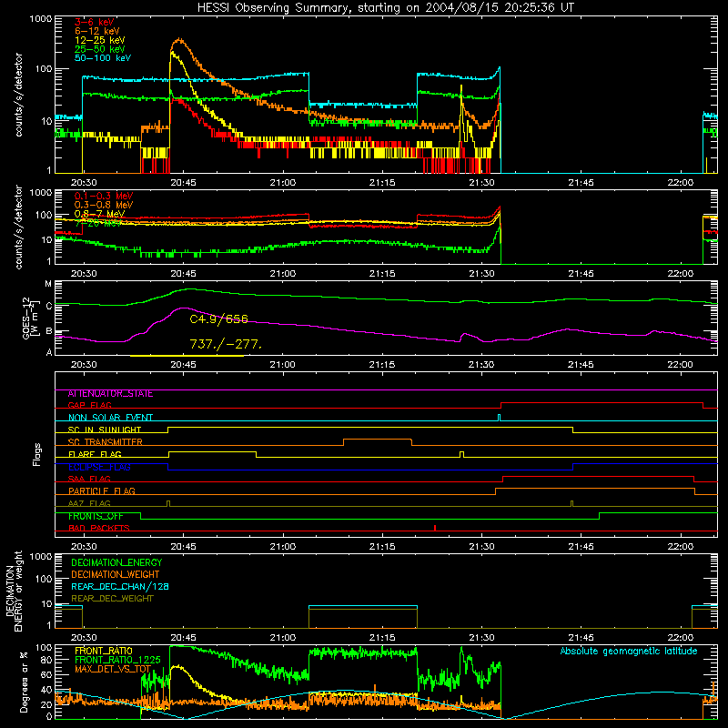
Task: Click 'Absolute geomagnetic latitude' label
Action: pos(629,652)
